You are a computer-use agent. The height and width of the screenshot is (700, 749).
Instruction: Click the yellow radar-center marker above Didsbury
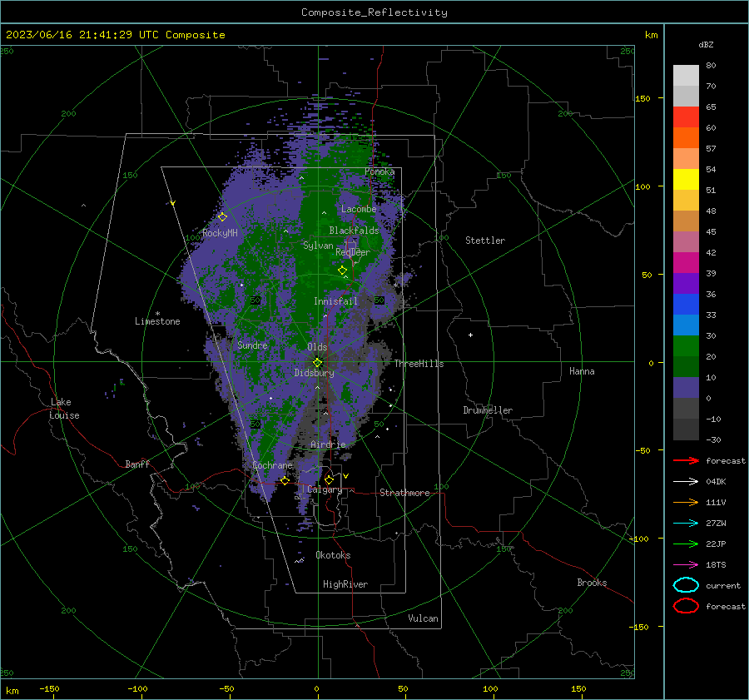click(x=318, y=363)
